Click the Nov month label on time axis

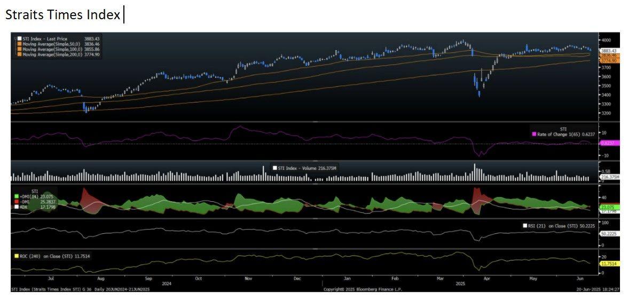(248, 279)
